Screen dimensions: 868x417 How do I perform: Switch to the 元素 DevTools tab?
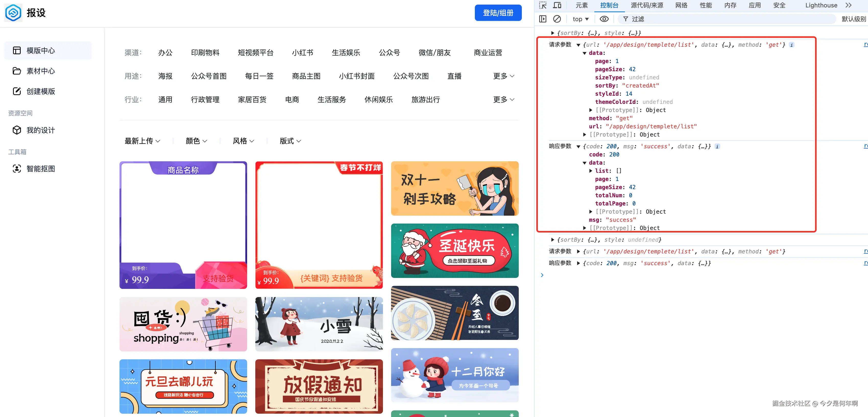[x=581, y=5]
